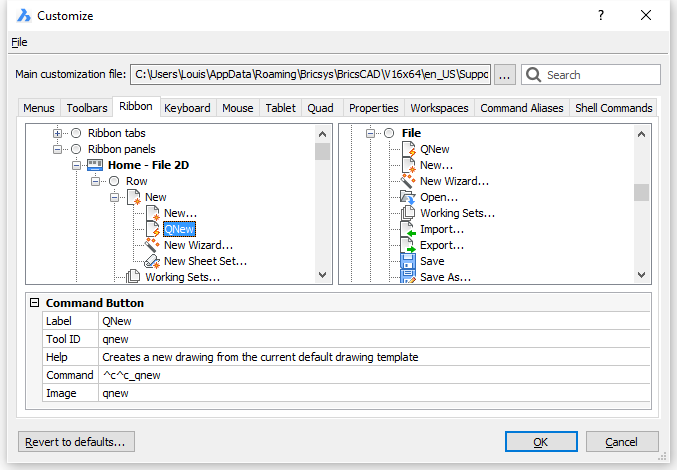The width and height of the screenshot is (677, 470).
Task: Switch to the Properties tab
Action: 374,108
